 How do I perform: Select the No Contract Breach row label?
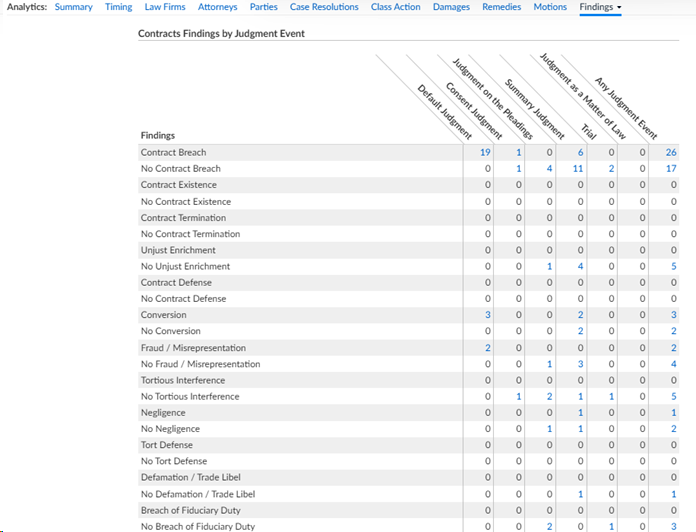[x=181, y=169]
